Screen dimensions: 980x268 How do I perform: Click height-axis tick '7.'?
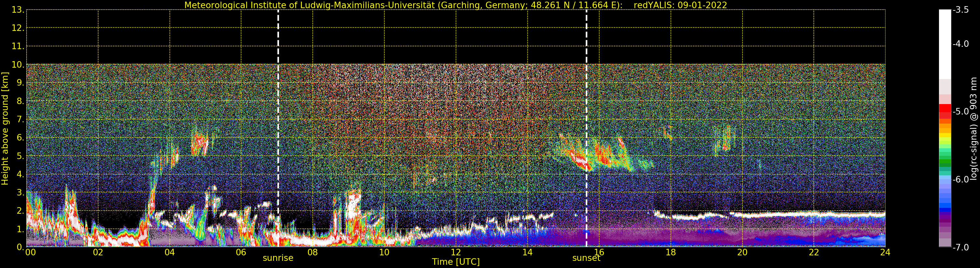(20, 120)
